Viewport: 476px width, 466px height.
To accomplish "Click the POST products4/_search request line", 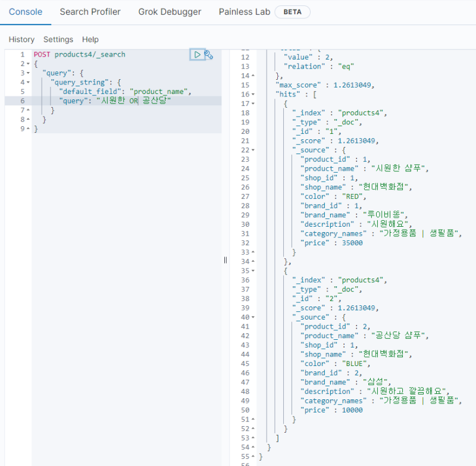I will point(79,55).
